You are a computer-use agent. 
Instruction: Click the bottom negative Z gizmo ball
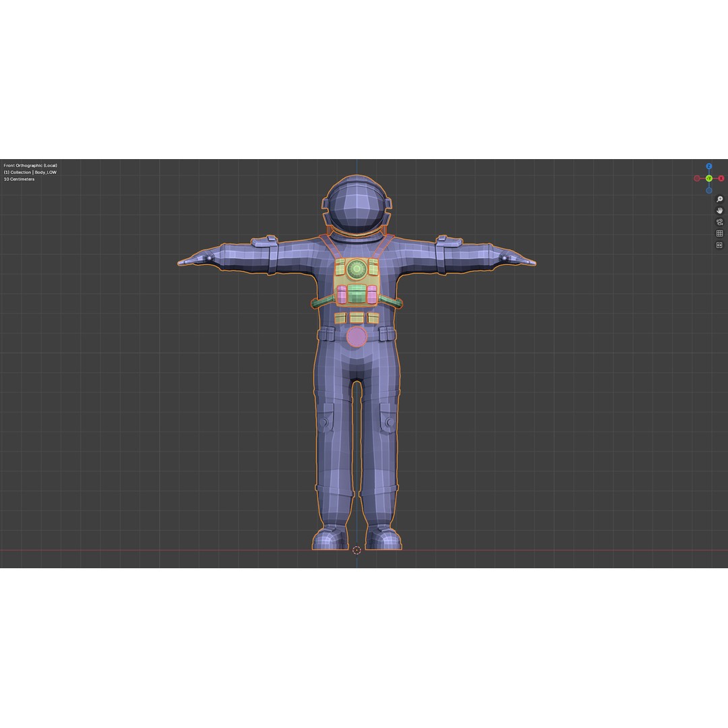point(708,190)
